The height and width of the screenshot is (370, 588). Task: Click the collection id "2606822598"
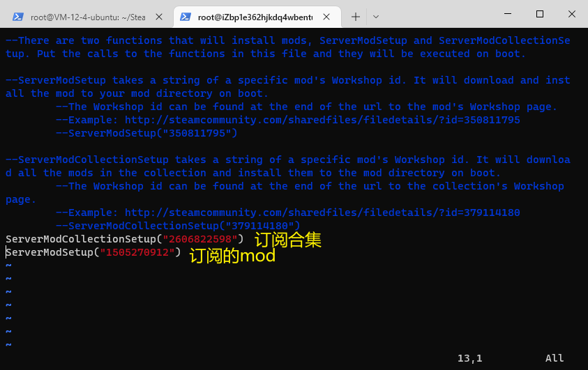point(200,239)
